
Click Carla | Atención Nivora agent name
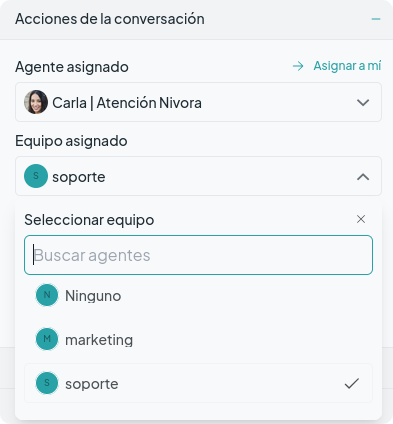click(x=127, y=103)
